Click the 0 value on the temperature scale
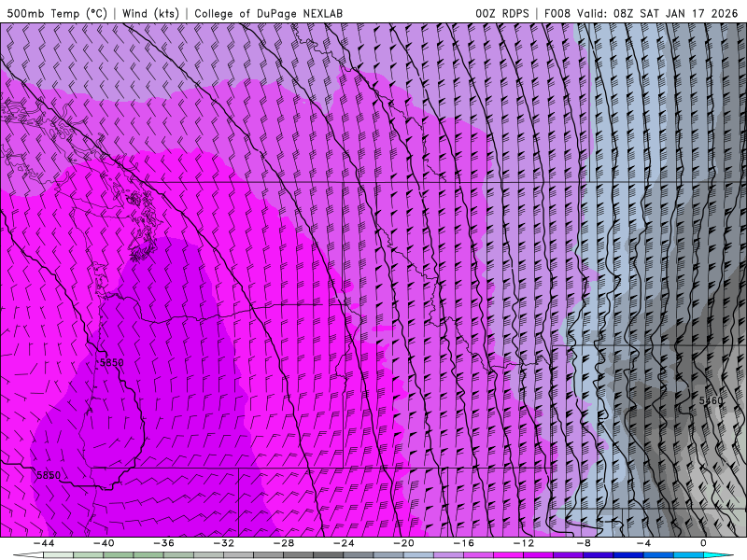Screen dimensions: 747x560 click(704, 543)
